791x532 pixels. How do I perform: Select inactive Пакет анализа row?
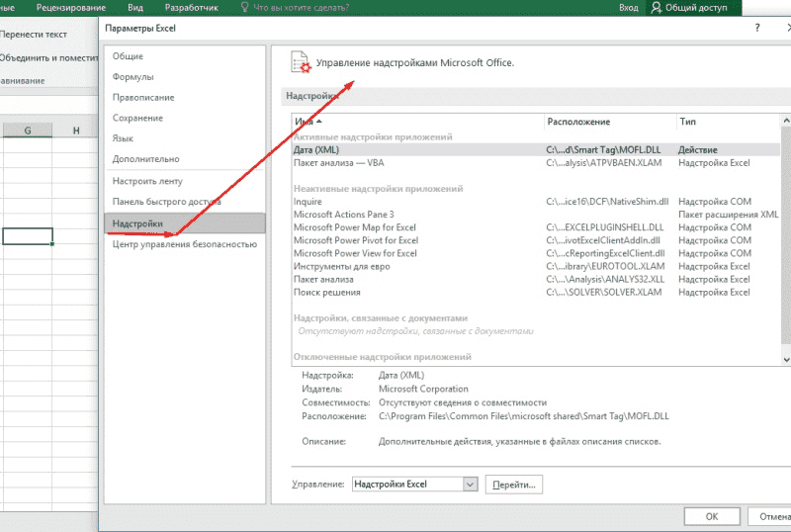pyautogui.click(x=536, y=280)
